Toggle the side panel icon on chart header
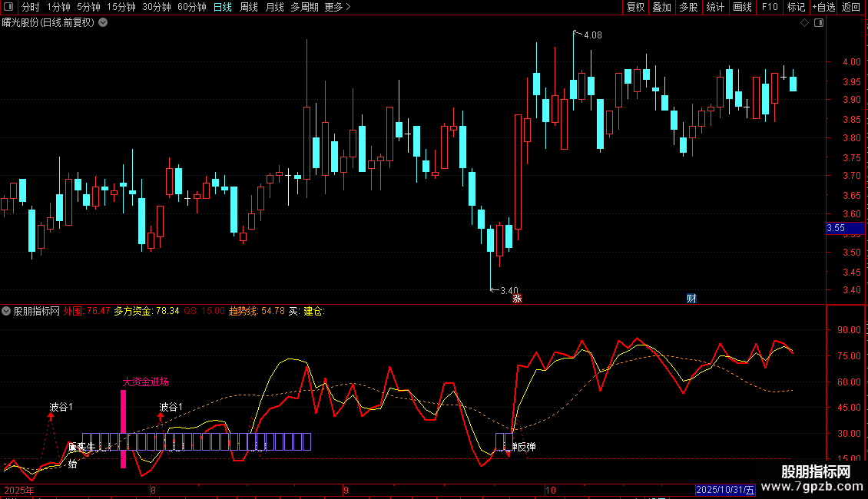The height and width of the screenshot is (499, 868). (x=819, y=23)
